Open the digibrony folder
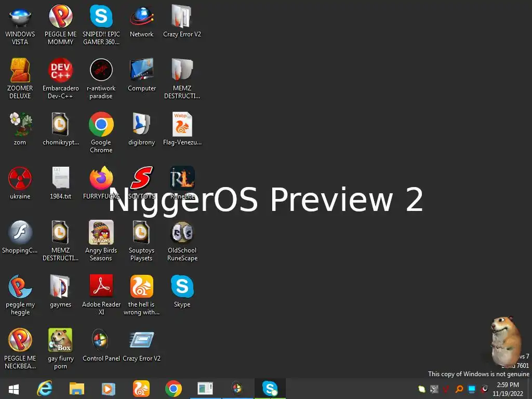Image resolution: width=532 pixels, height=399 pixels. tap(141, 129)
